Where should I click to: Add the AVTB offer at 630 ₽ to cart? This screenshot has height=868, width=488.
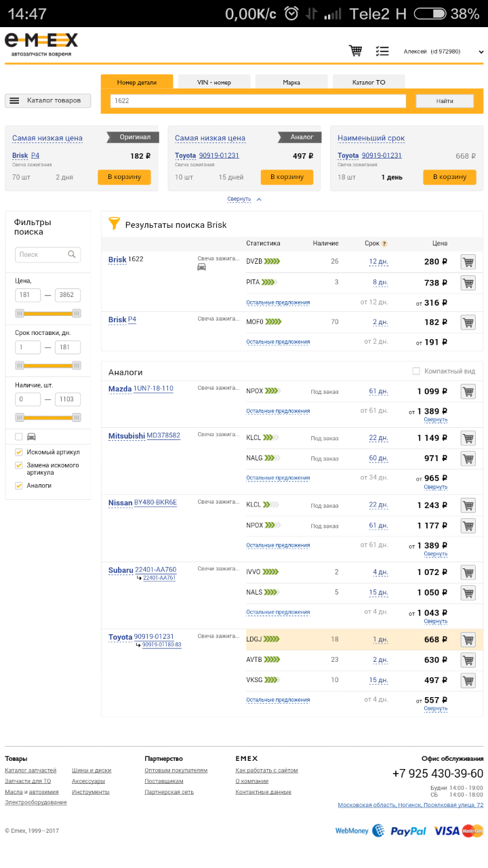tap(468, 660)
